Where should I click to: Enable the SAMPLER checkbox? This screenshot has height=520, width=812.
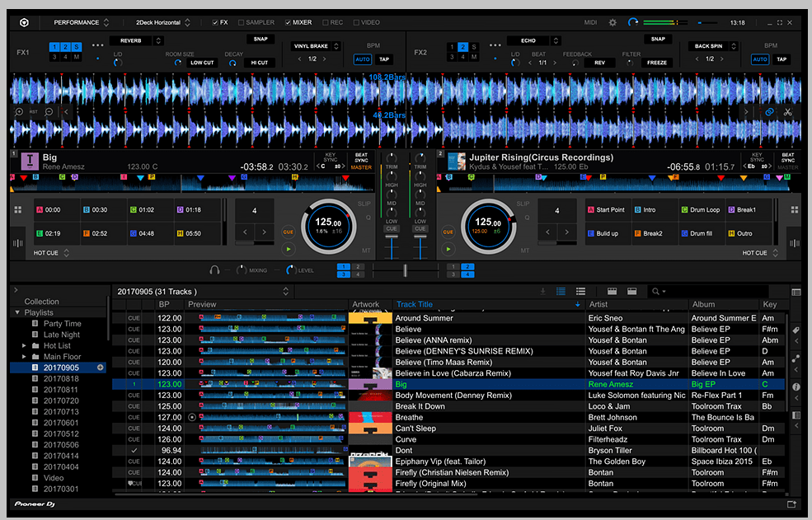(241, 22)
